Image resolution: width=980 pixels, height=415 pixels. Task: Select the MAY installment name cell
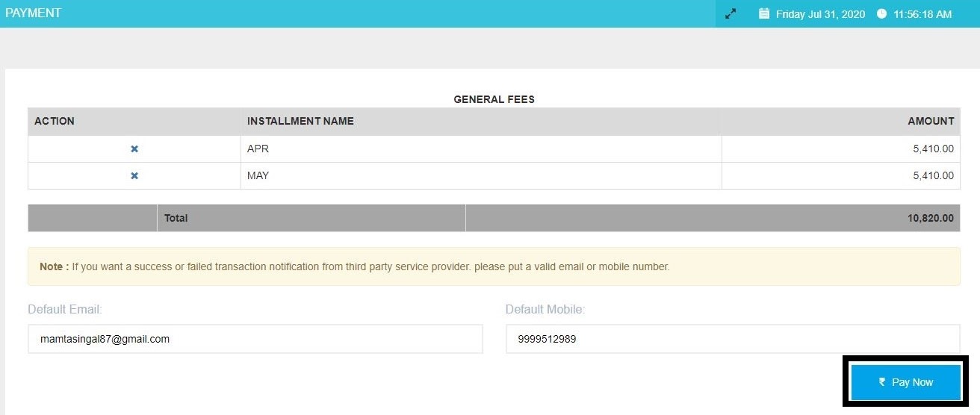[x=258, y=176]
